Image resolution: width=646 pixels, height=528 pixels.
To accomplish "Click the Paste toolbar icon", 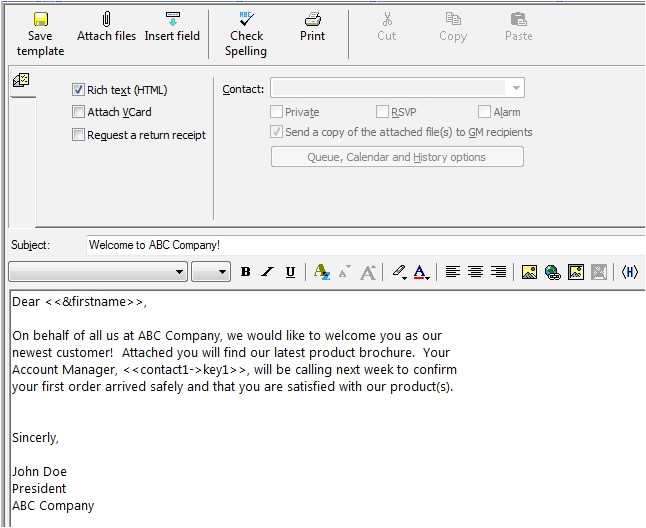I will tap(518, 19).
